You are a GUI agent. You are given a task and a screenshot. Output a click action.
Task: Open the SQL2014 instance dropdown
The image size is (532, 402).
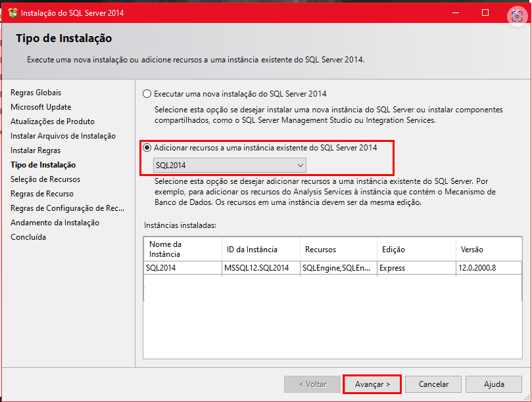pos(230,165)
